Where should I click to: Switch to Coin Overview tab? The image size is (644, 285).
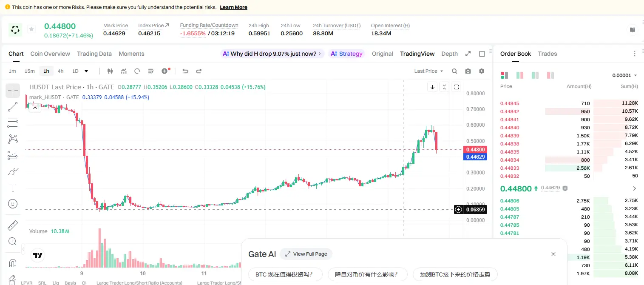pos(50,54)
